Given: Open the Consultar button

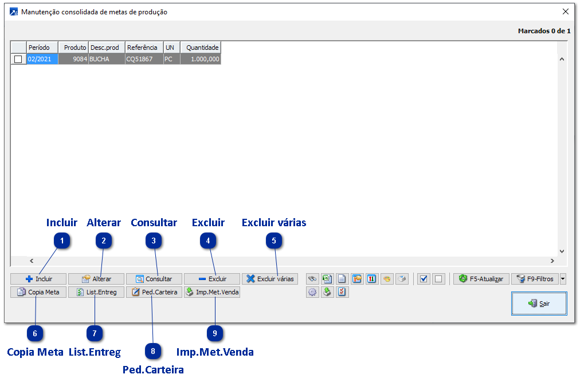Looking at the screenshot, I should (154, 279).
